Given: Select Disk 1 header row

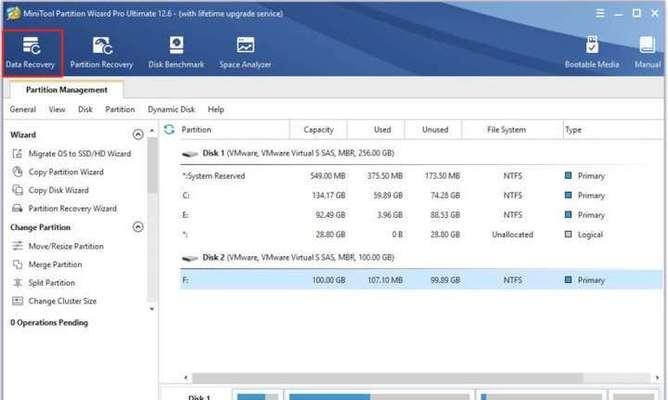Looking at the screenshot, I should point(421,153).
